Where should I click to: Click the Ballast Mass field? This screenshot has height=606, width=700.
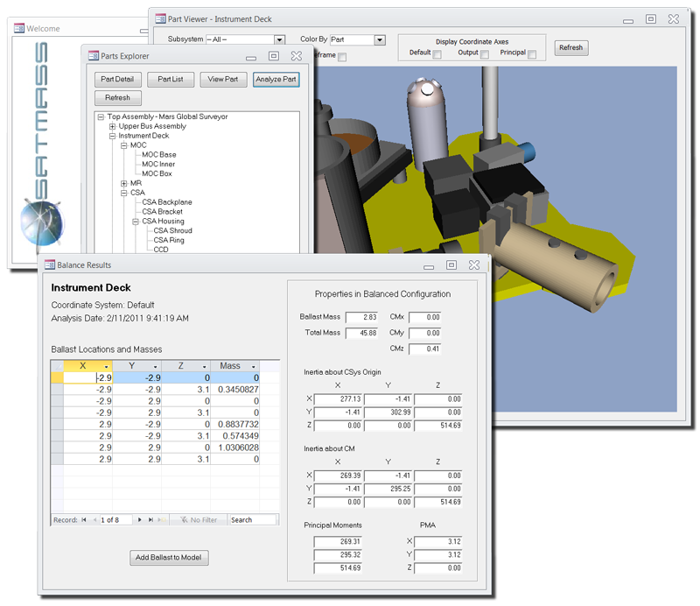point(361,317)
